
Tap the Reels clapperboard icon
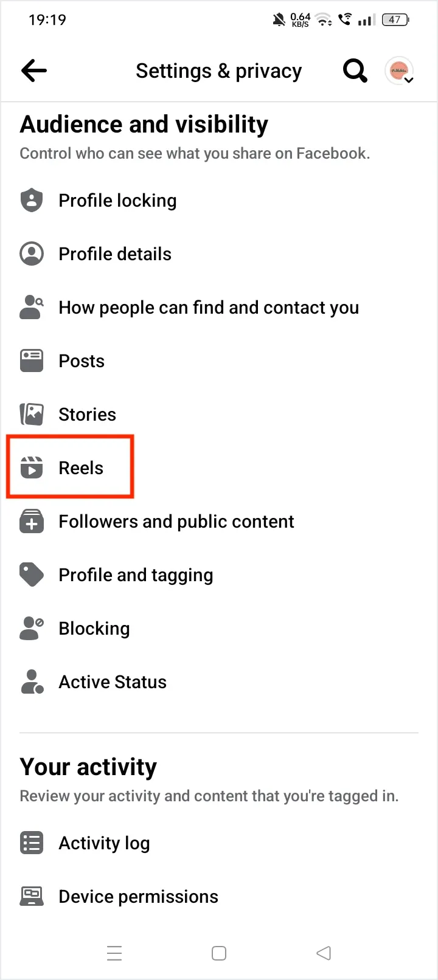pos(32,468)
